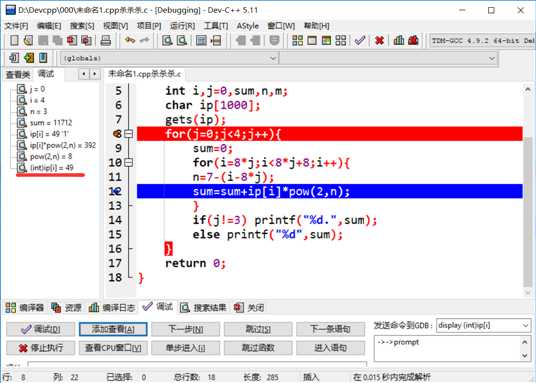Open the 文件[F] menu
The height and width of the screenshot is (383, 536).
tap(16, 26)
